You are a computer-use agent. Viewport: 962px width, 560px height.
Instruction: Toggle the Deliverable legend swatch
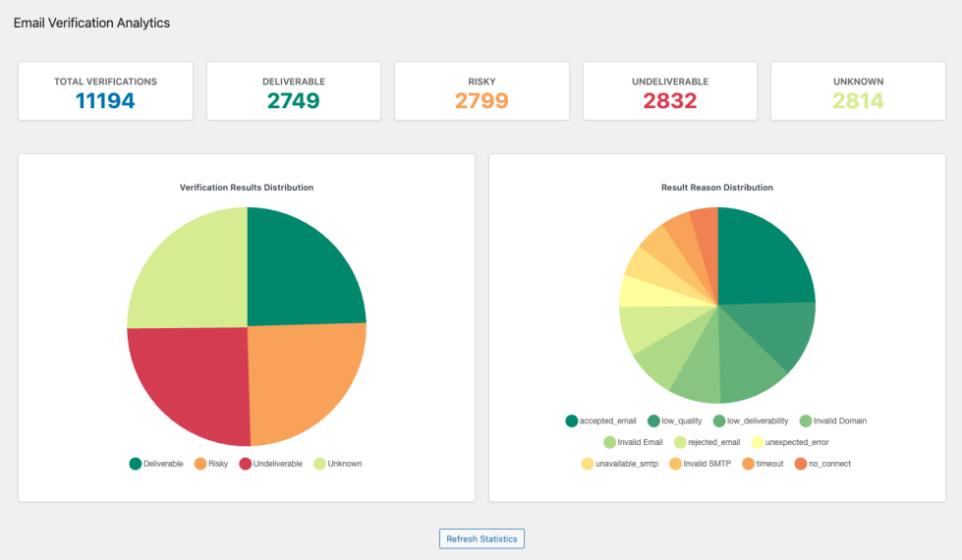click(x=136, y=464)
